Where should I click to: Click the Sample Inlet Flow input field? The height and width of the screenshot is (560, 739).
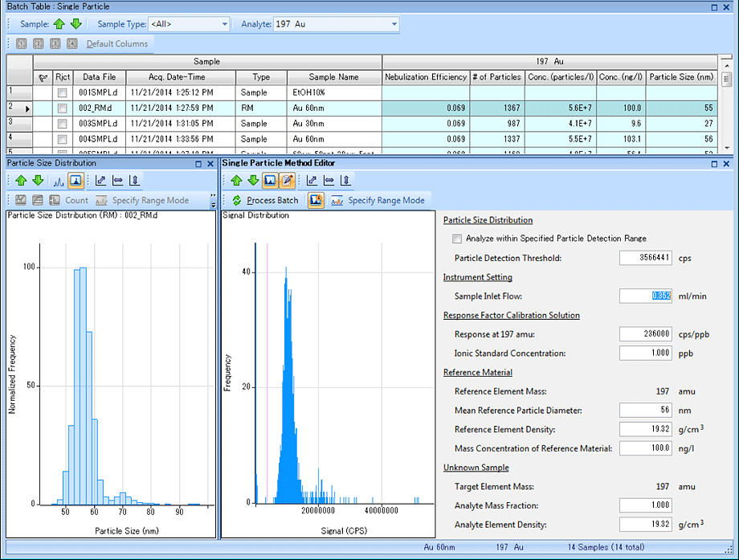[x=646, y=296]
